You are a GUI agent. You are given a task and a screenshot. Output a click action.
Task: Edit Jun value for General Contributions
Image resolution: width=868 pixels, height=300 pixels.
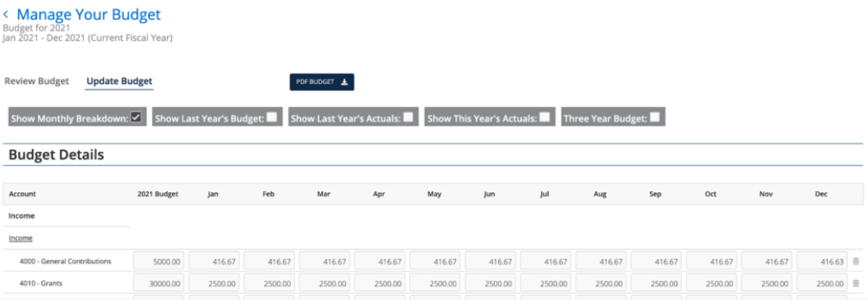[491, 261]
